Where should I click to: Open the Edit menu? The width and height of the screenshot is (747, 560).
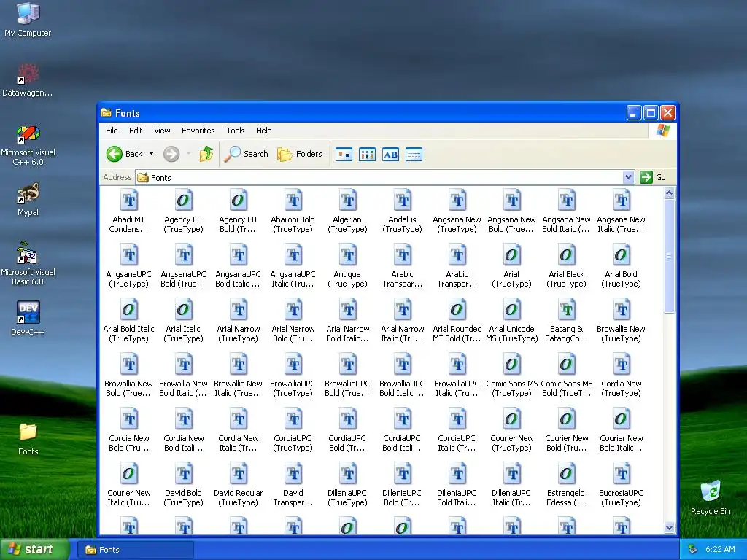tap(136, 131)
